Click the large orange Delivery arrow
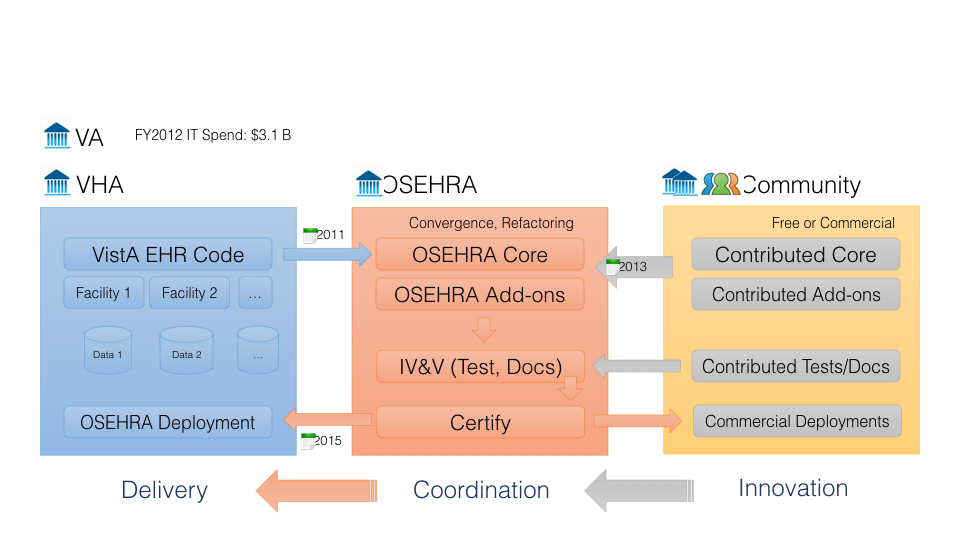Image resolution: width=960 pixels, height=540 pixels. [x=317, y=490]
